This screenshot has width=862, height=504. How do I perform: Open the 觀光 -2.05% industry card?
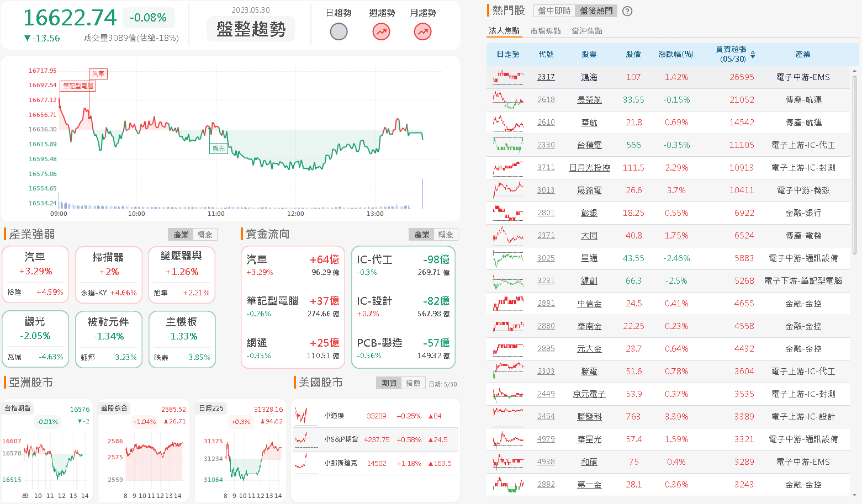click(36, 339)
